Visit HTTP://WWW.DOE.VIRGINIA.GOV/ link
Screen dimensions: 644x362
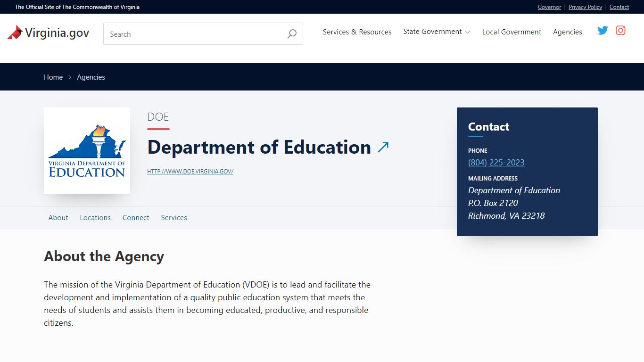pos(190,172)
